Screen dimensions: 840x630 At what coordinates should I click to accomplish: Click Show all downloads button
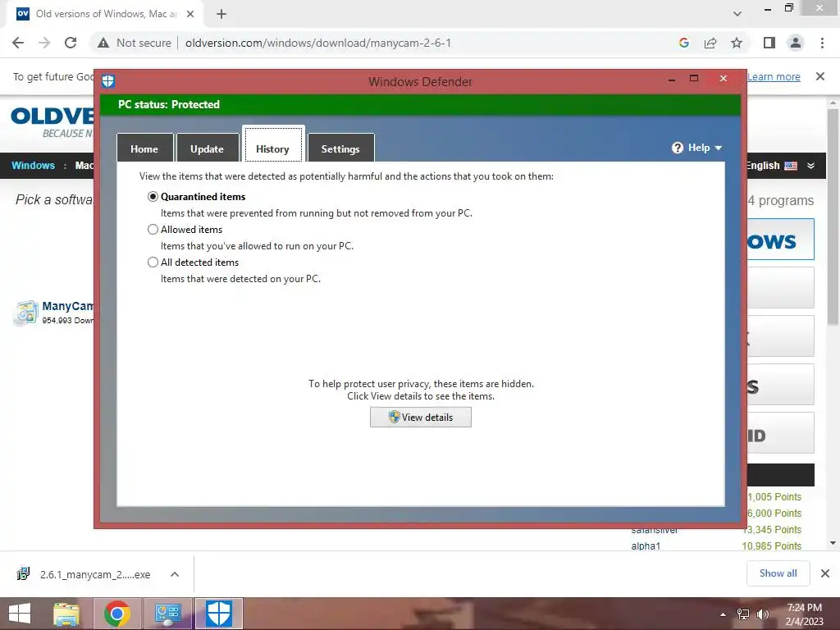click(x=778, y=573)
